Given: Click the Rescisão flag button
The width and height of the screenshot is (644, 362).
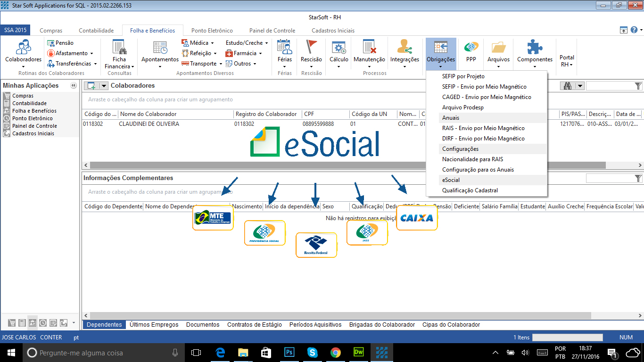Looking at the screenshot, I should [311, 54].
